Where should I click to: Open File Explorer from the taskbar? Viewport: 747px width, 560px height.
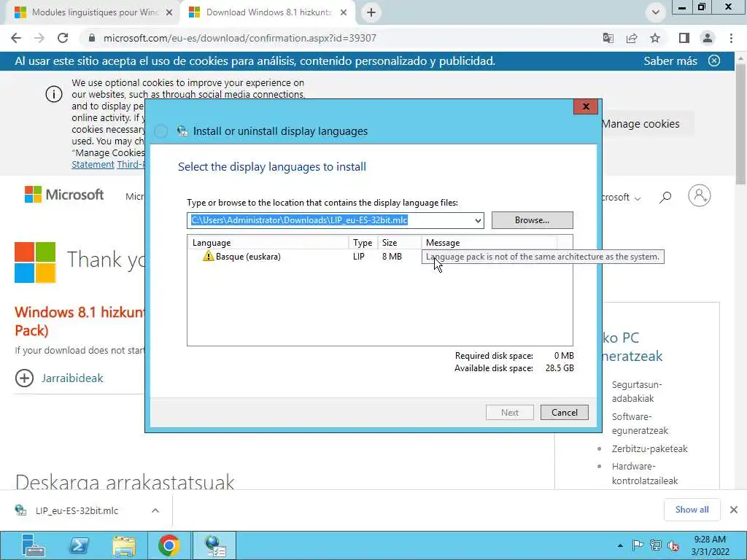tap(124, 545)
